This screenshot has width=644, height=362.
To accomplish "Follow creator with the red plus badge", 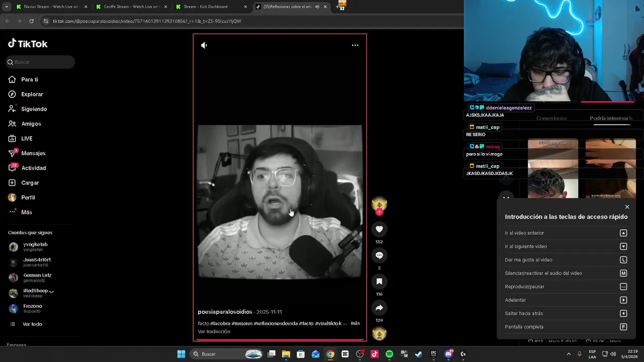I will pyautogui.click(x=379, y=212).
